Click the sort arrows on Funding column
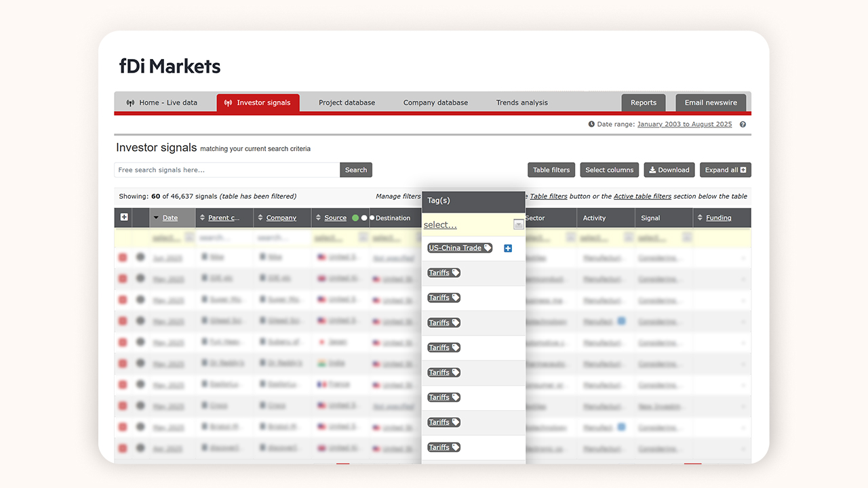868x488 pixels. [700, 218]
